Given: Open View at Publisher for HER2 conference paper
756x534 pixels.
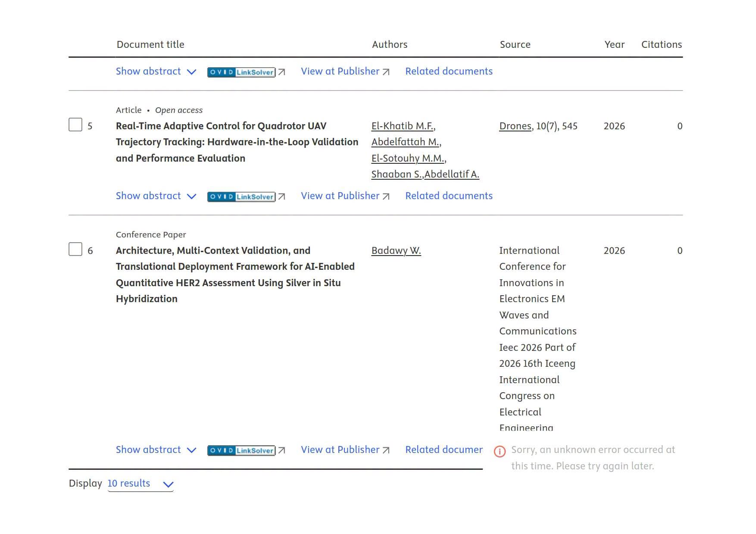Looking at the screenshot, I should pyautogui.click(x=345, y=450).
